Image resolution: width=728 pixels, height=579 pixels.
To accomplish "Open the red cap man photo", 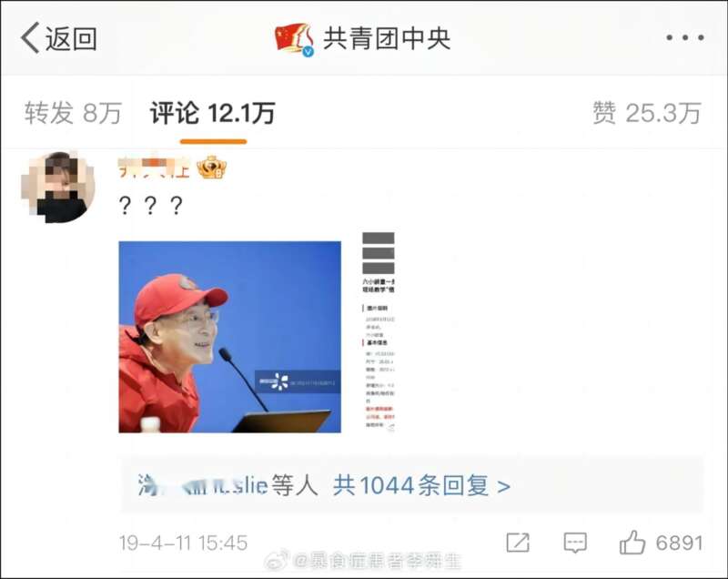I will point(230,337).
